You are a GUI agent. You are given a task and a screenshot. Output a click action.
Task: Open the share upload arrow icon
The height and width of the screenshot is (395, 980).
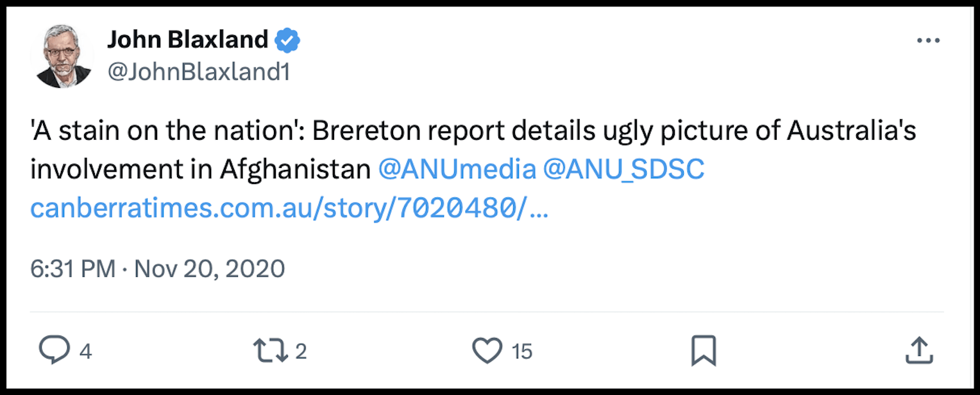[x=918, y=350]
